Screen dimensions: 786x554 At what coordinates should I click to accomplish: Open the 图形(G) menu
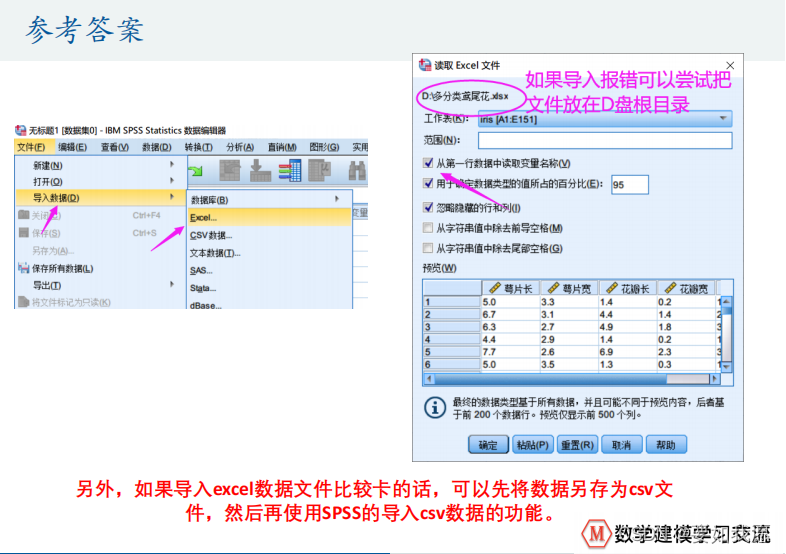coord(324,147)
